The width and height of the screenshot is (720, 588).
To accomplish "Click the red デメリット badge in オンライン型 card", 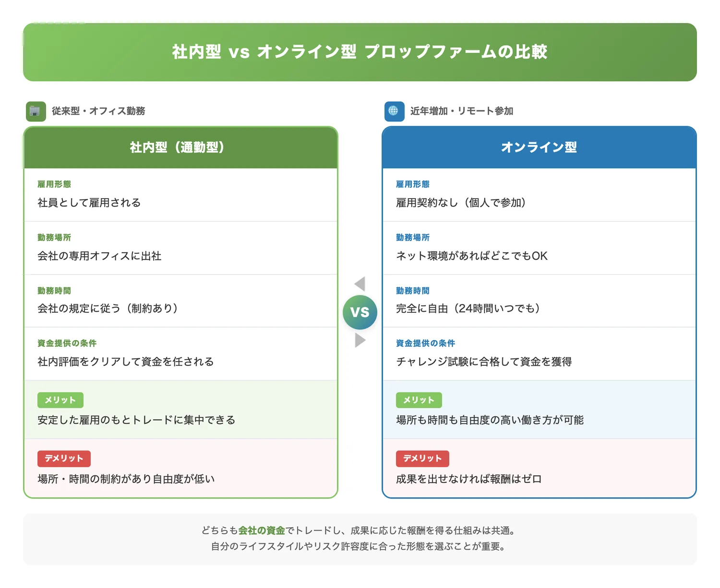I will [x=422, y=459].
